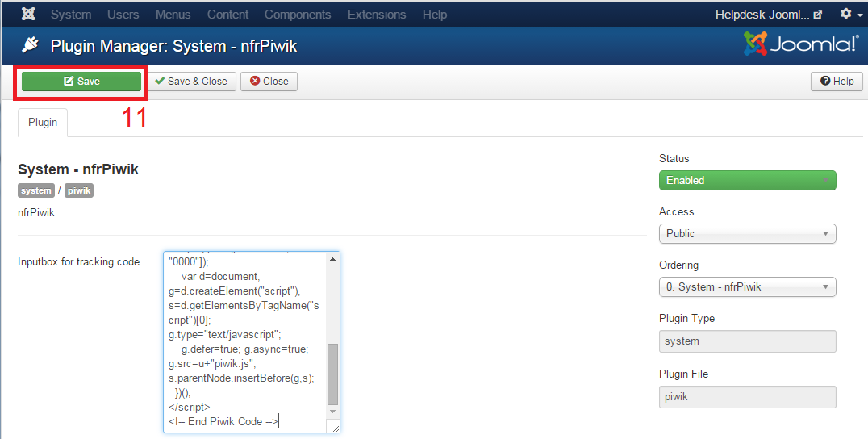Click the 'Plugin File' label
This screenshot has height=439, width=868.
[683, 374]
